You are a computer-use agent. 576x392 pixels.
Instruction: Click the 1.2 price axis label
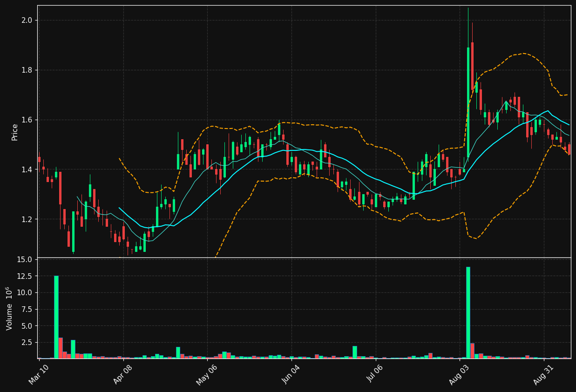click(26, 219)
